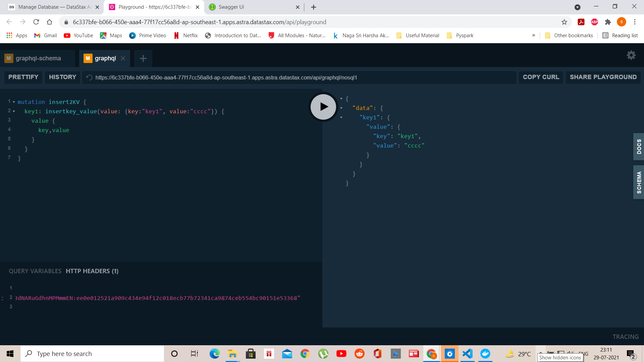Viewport: 644px width, 362px height.
Task: Execute the mutation using the play button
Action: [323, 107]
